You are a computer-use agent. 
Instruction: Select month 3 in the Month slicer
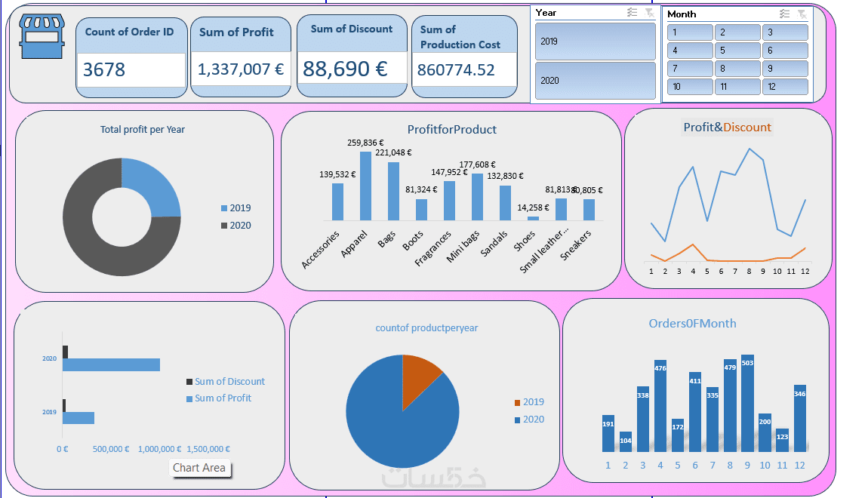(x=785, y=32)
